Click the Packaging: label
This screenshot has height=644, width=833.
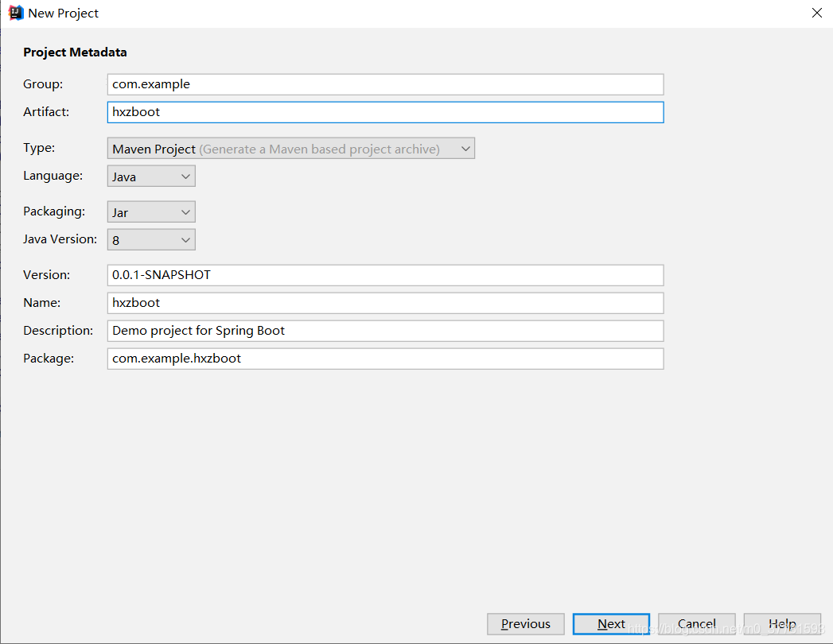(54, 211)
